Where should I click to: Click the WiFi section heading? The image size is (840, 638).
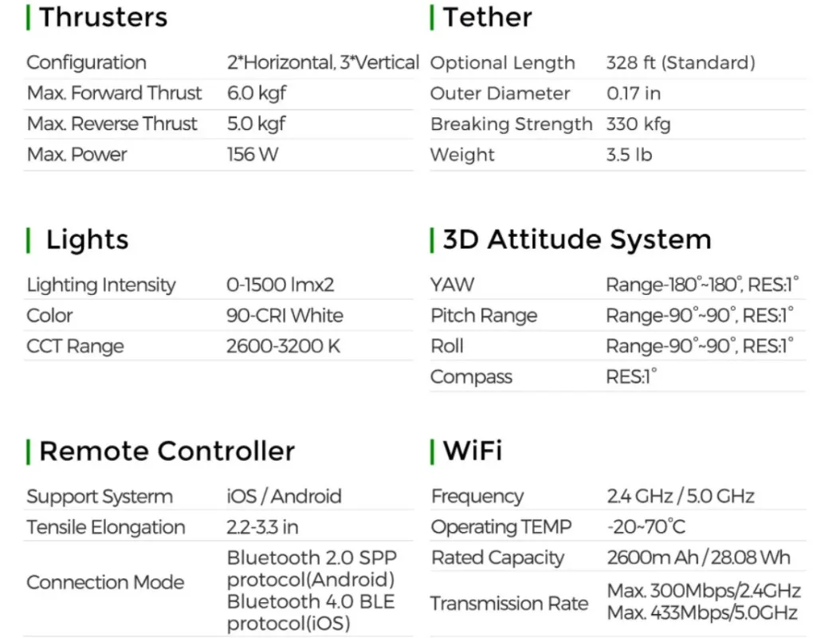pos(472,451)
